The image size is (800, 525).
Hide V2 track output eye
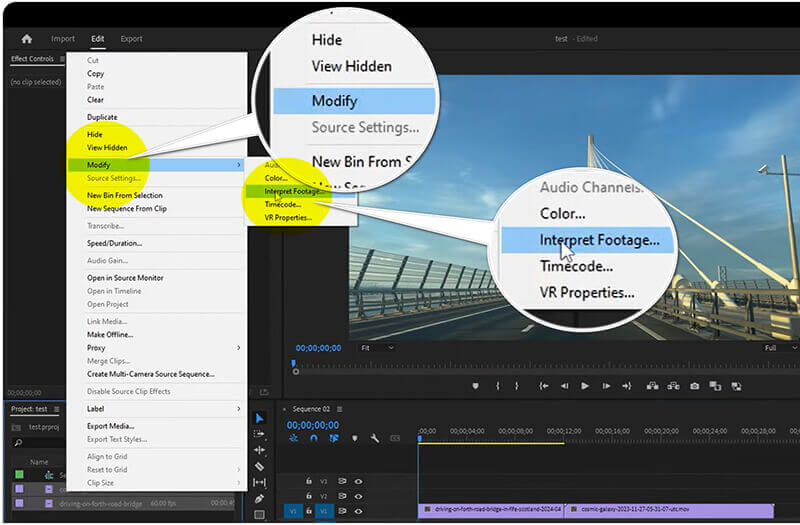click(x=359, y=496)
